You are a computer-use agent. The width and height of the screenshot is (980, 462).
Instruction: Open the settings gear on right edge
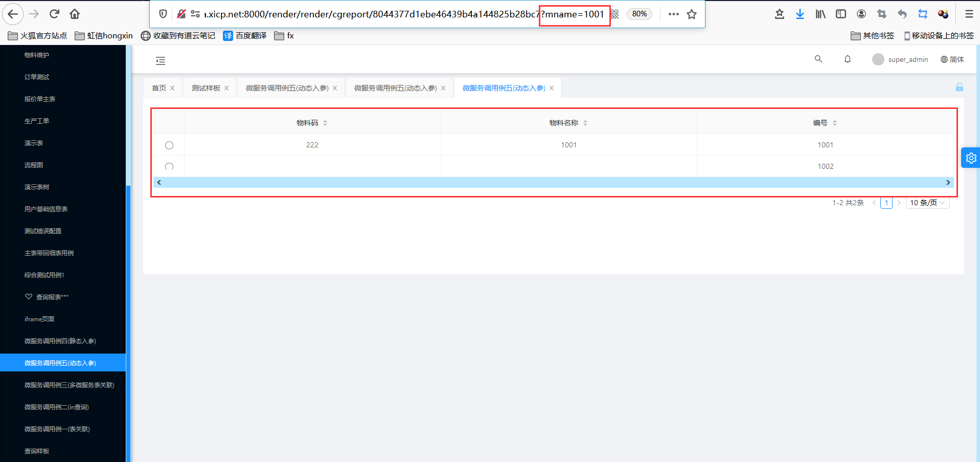970,158
